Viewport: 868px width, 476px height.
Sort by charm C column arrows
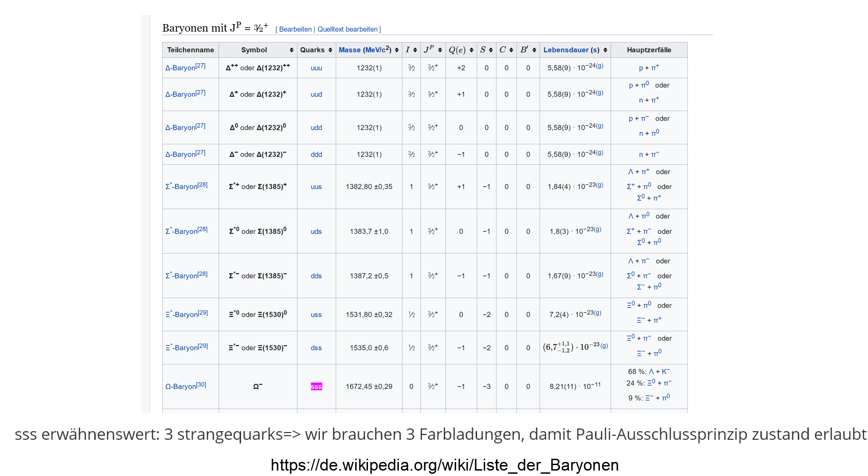pyautogui.click(x=511, y=50)
